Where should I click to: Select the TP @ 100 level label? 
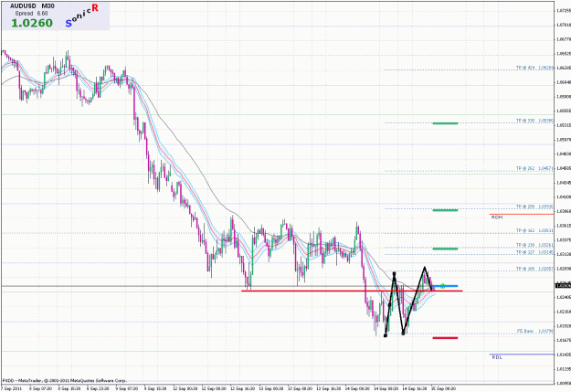[534, 269]
